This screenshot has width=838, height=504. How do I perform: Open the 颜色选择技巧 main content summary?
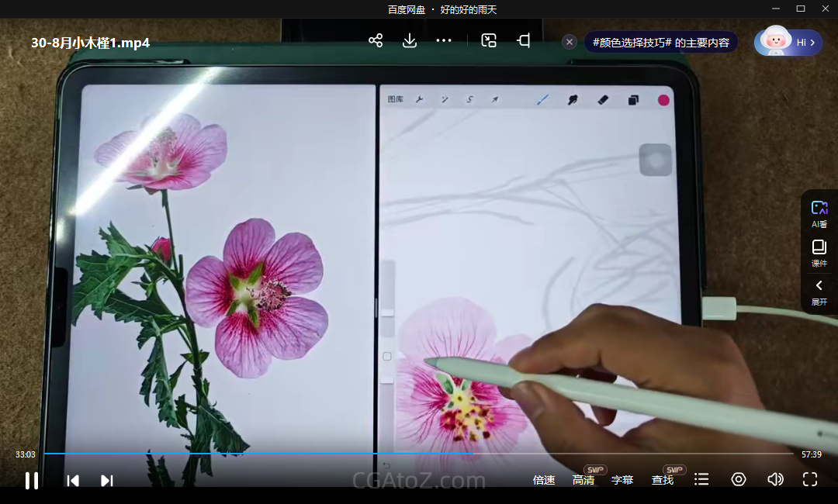[660, 42]
